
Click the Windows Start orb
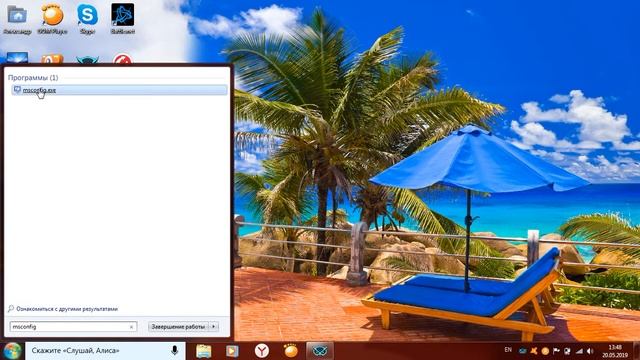12,351
